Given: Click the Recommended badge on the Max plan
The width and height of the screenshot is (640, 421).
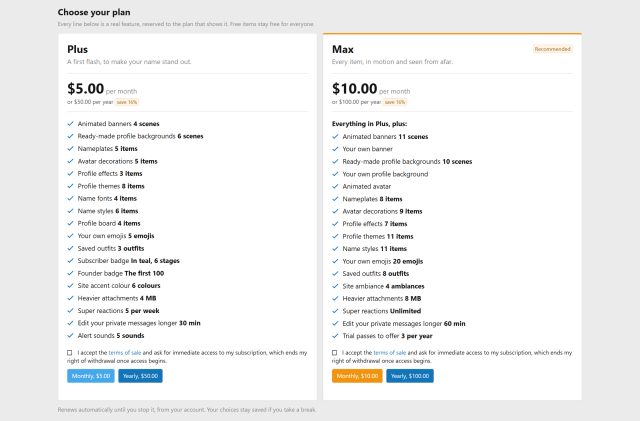Looking at the screenshot, I should 552,49.
